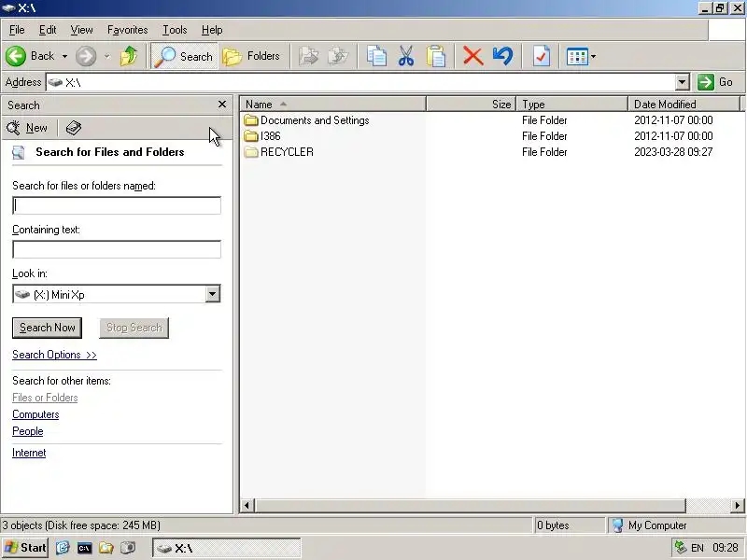
Task: Click the folder quick launch icon
Action: [x=106, y=548]
